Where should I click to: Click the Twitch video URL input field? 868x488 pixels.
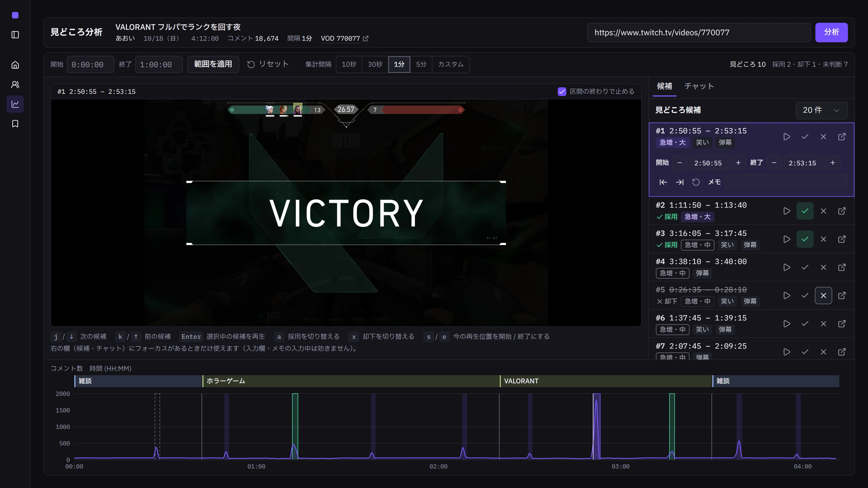699,32
